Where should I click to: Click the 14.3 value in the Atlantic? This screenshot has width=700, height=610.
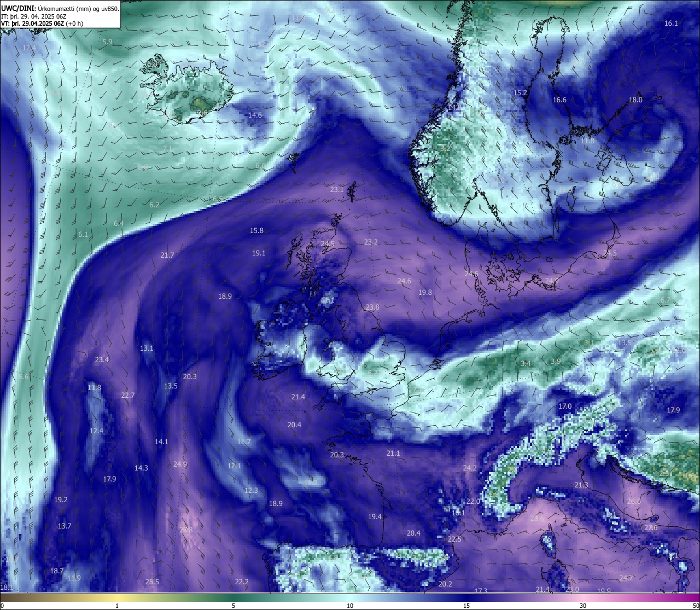(x=141, y=468)
